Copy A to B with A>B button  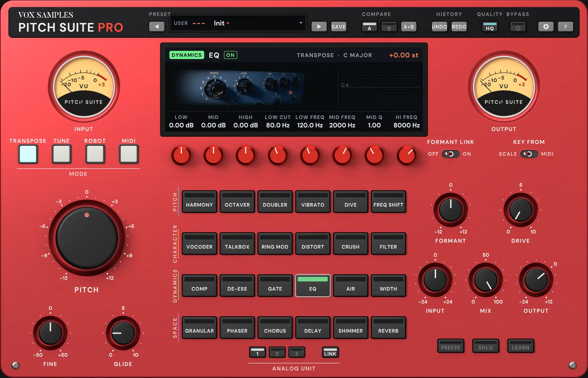pos(409,27)
